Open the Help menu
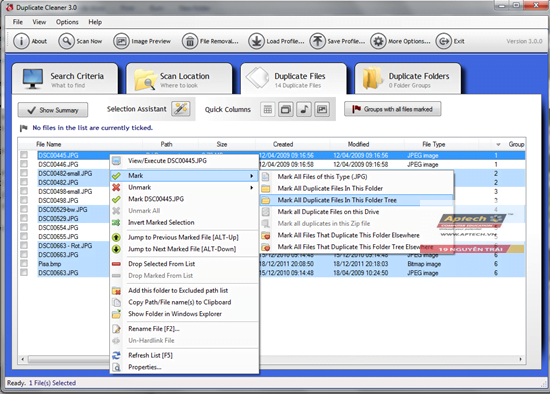Screen dimensions: 550x394 click(95, 22)
